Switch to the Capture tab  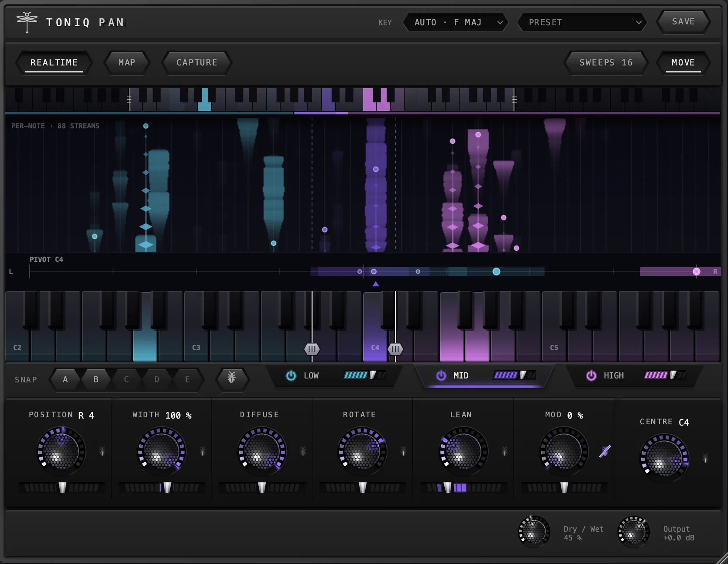pyautogui.click(x=197, y=63)
